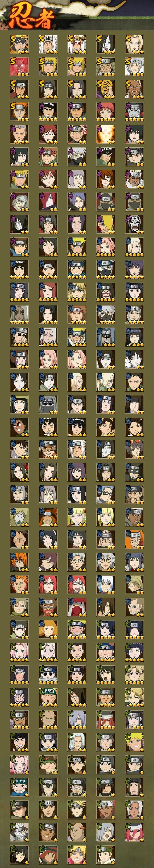Pick S-rank Pain with orange hair and piercings
154x868 pixels.
[x=19, y=112]
